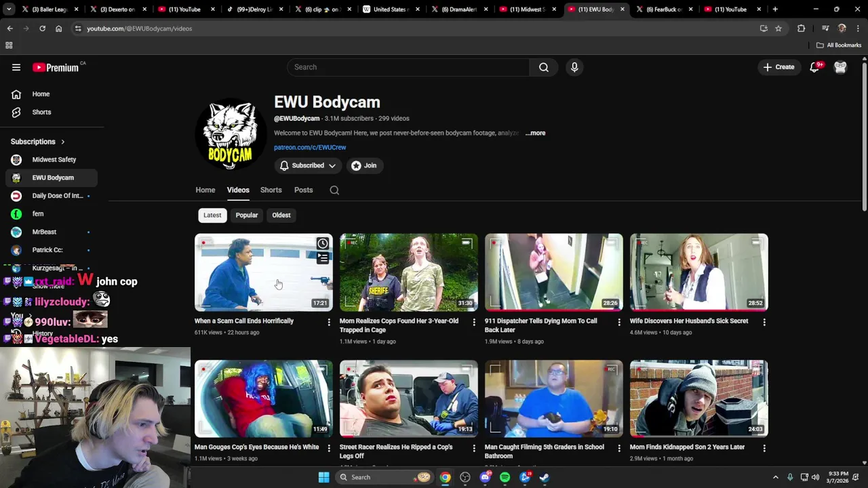Open the YouTube guide hamburger menu
Viewport: 868px width, 488px height.
point(16,67)
